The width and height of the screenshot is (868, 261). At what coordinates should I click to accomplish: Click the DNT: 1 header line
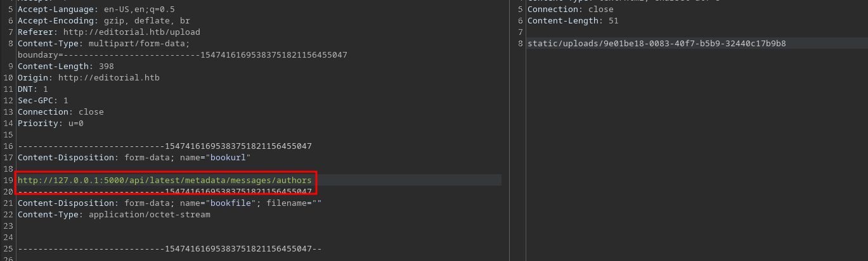pos(32,89)
